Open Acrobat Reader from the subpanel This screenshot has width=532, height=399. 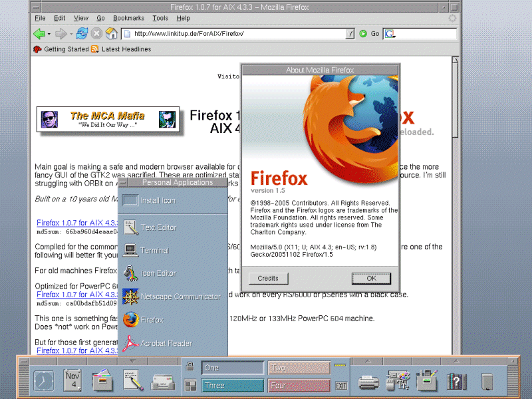pyautogui.click(x=166, y=343)
